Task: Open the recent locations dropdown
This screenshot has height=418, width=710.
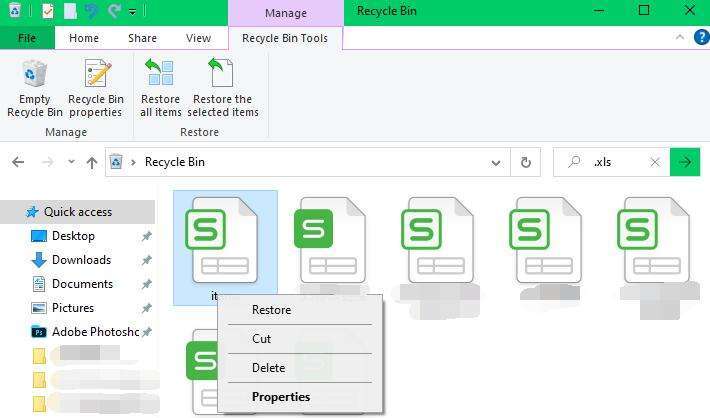Action: tap(71, 161)
